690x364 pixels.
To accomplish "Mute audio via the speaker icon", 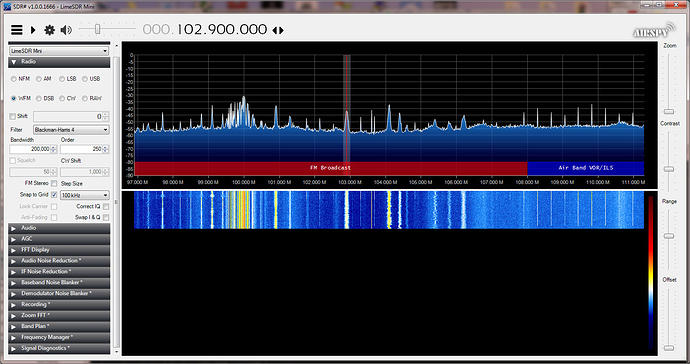I will pos(66,30).
